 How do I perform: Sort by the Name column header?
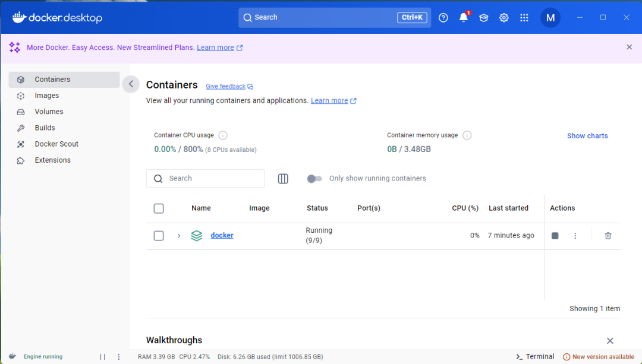coord(201,208)
